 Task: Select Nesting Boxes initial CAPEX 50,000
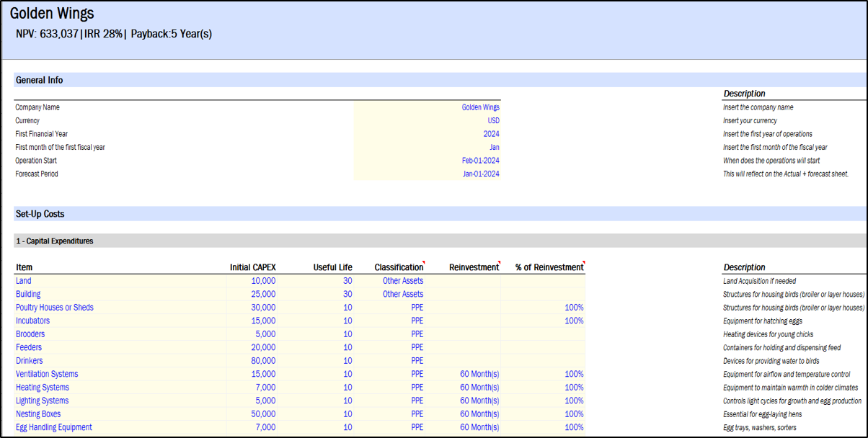tap(262, 414)
